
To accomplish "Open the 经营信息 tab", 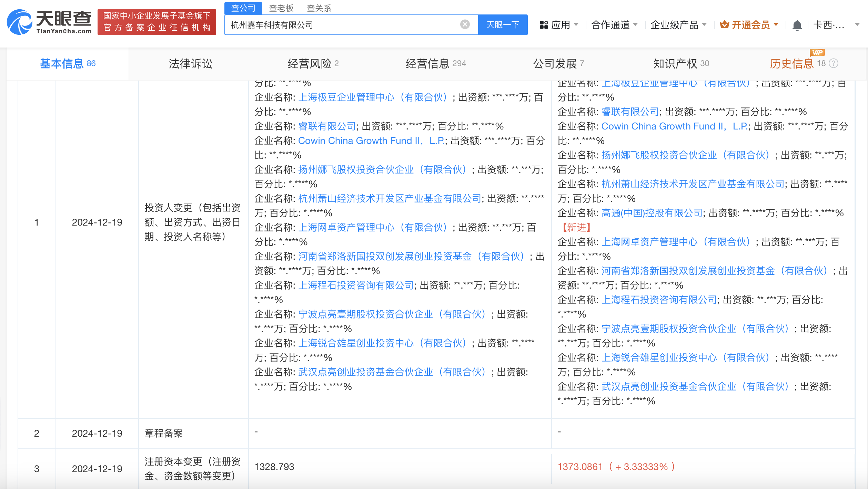I will coord(436,64).
